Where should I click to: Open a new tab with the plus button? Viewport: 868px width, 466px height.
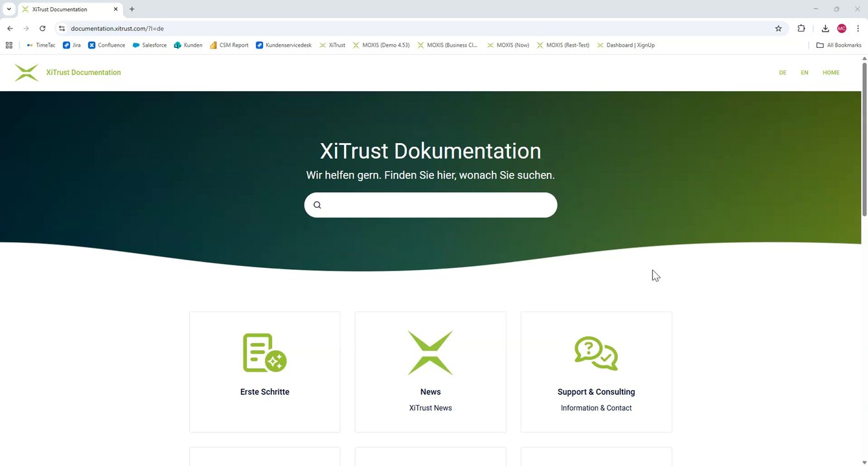point(132,9)
